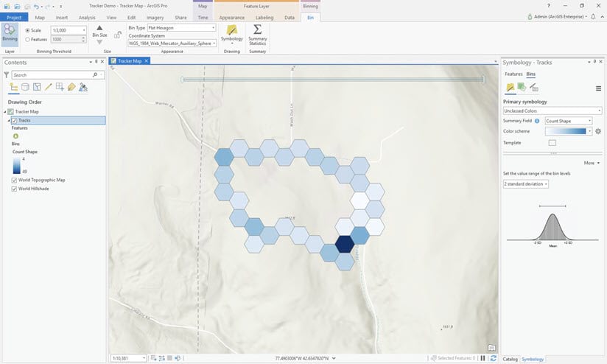Open the Symbology pane hamburger menu

coord(598,88)
